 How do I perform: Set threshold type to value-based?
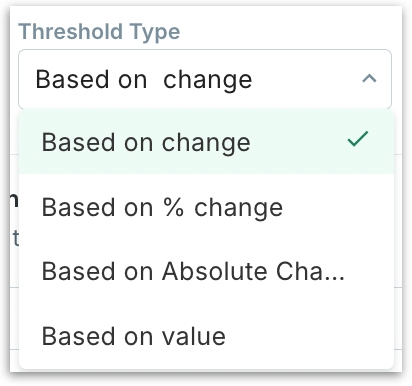(206, 336)
